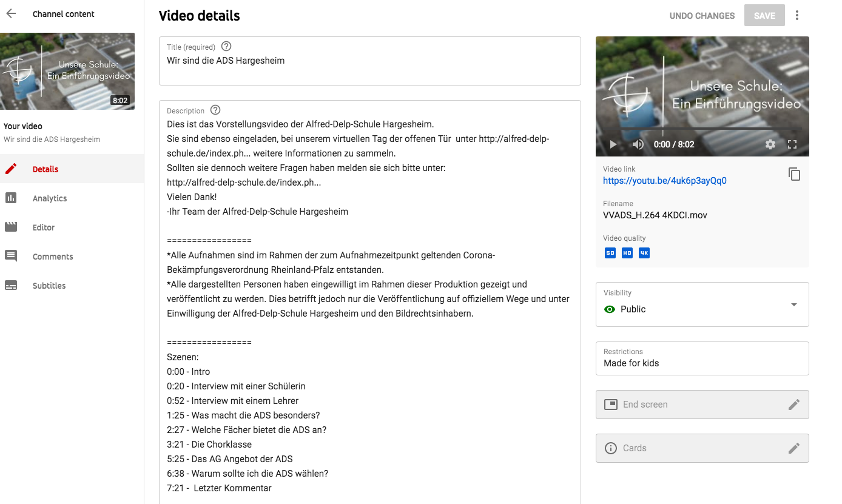The image size is (842, 504).
Task: Copy the video link with the copy icon
Action: pos(794,175)
